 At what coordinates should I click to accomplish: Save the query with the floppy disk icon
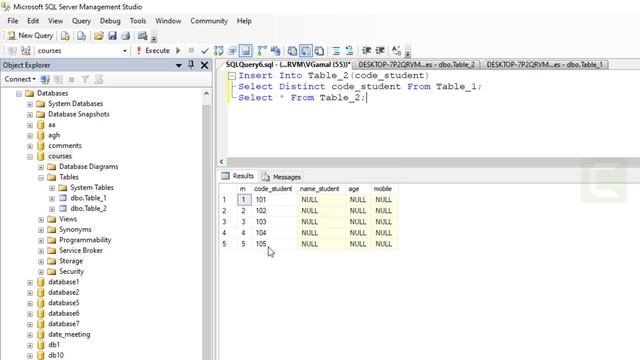point(112,36)
